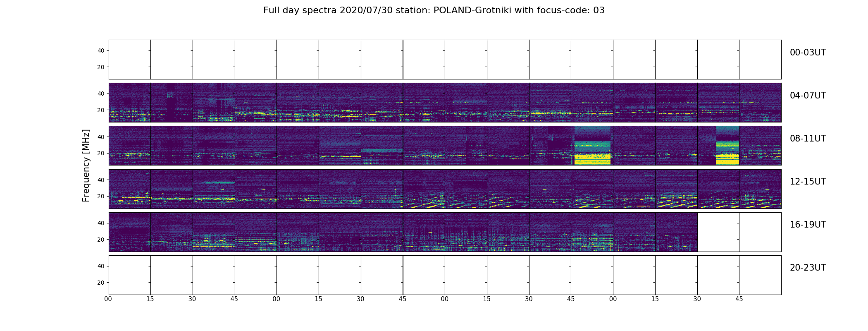Screen dimensions: 868x331
Task: Click the 'Frequency [MHz]' y-axis label
Action: [x=86, y=165]
